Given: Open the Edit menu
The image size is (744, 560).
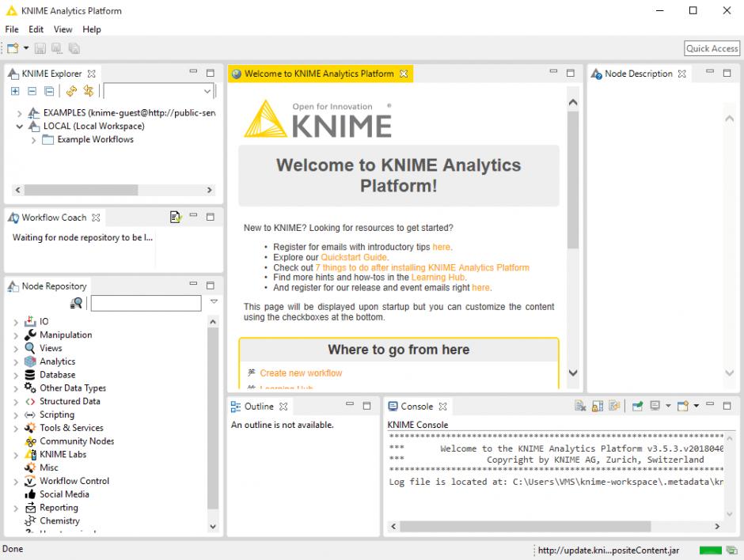Looking at the screenshot, I should (36, 29).
